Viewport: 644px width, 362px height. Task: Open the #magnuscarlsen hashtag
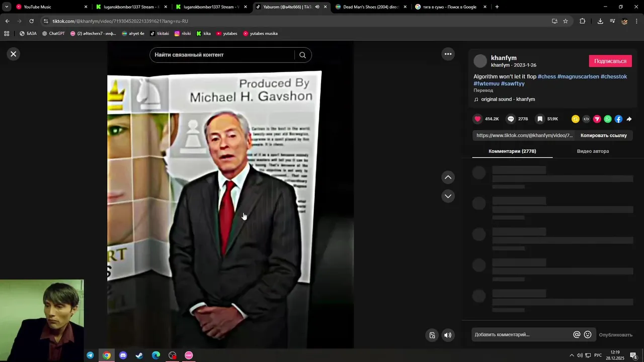[578, 76]
